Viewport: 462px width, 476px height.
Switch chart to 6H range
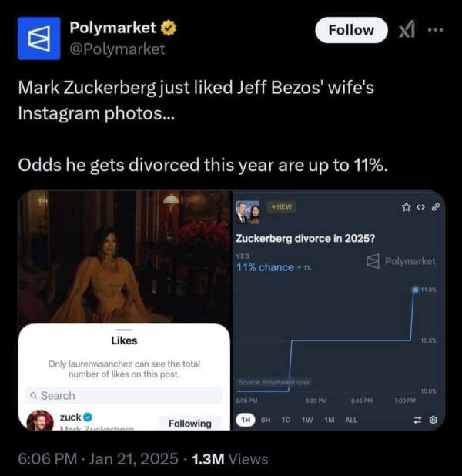pos(266,420)
